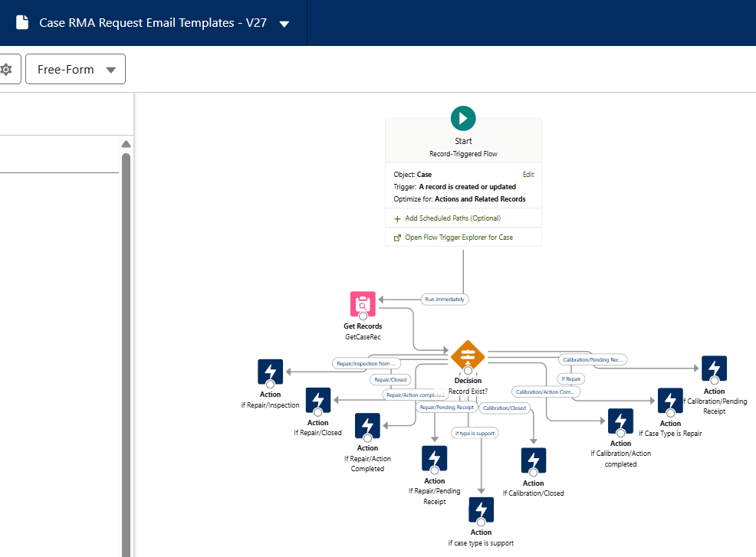Viewport: 756px width, 557px height.
Task: Select the pink Get Records icon
Action: coord(363,304)
